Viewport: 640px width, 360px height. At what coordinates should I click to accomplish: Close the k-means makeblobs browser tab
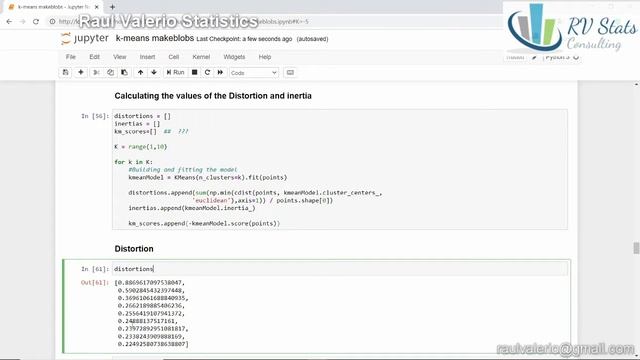tap(97, 7)
